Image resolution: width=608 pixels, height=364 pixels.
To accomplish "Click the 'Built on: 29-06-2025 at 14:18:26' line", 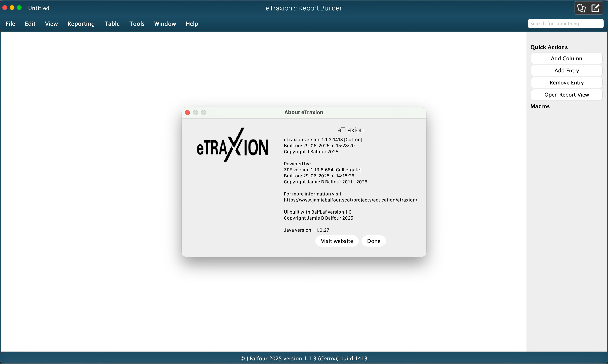I will tap(319, 176).
